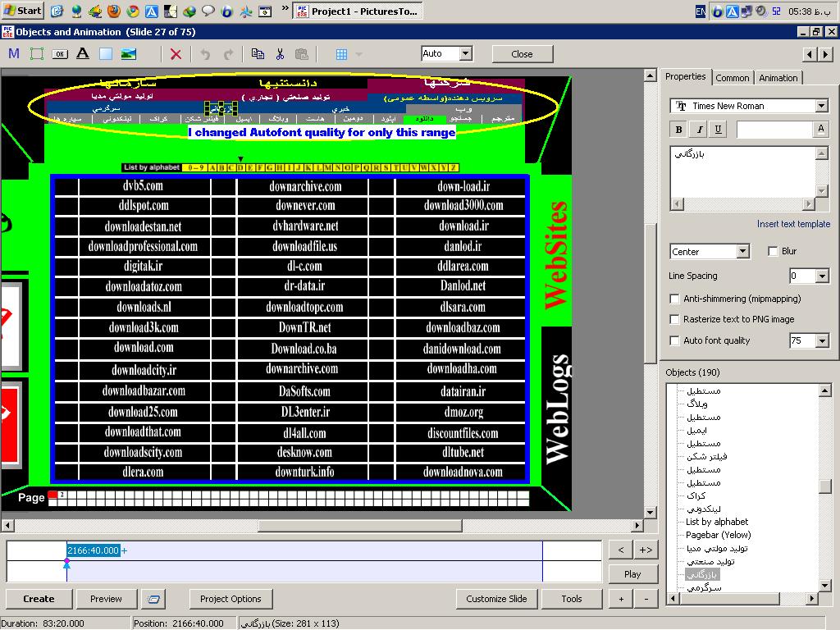Click the +> add keyframe button

(646, 550)
